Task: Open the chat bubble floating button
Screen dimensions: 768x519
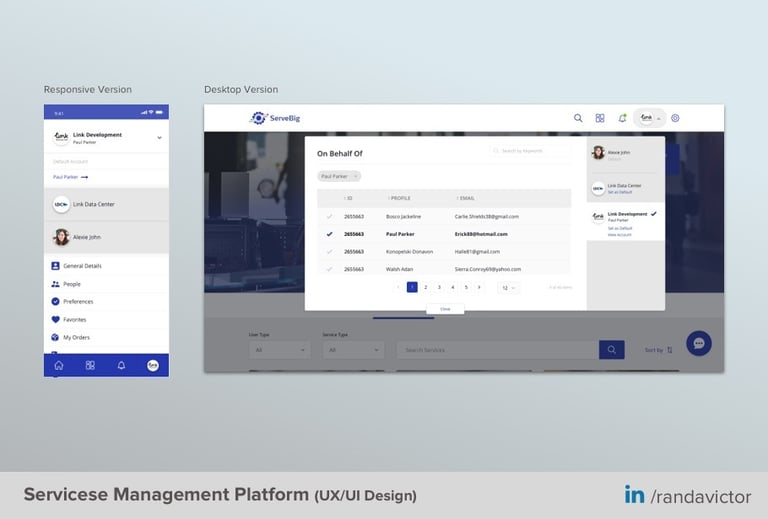Action: tap(698, 343)
